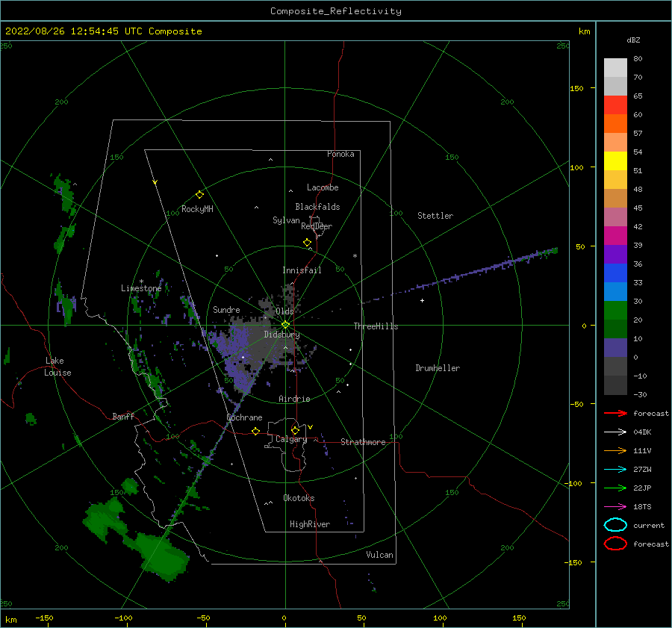Click the Innisfail town label
This screenshot has width=672, height=628.
(302, 270)
